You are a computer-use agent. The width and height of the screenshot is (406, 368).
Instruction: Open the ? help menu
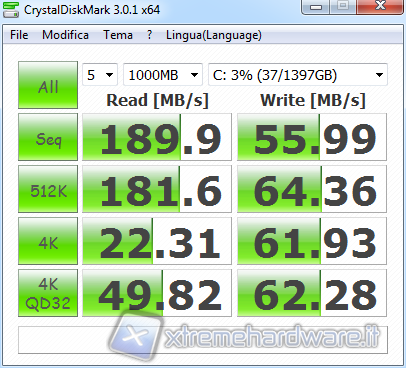point(150,35)
